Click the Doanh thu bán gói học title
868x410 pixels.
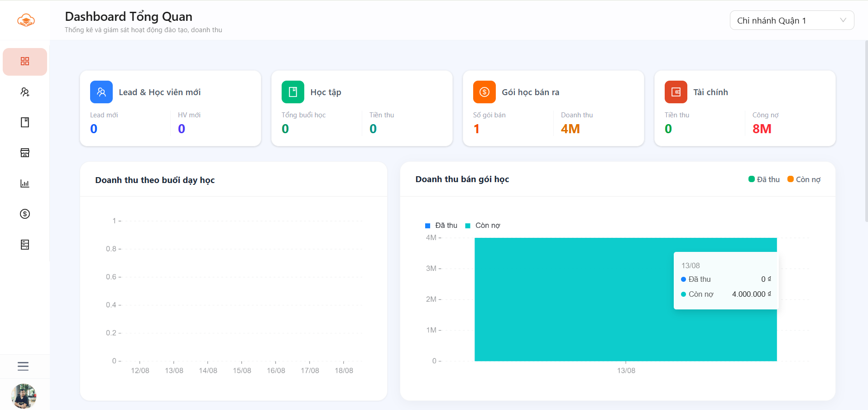click(462, 179)
